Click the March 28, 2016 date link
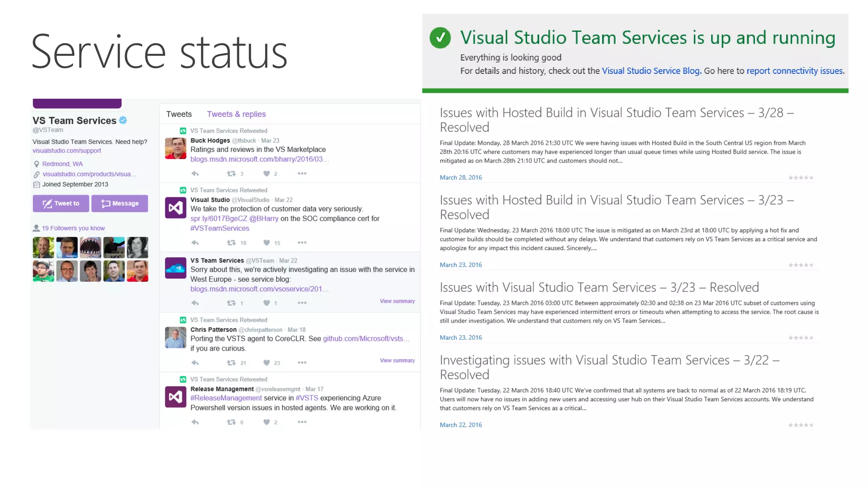The height and width of the screenshot is (487, 868). click(x=461, y=177)
